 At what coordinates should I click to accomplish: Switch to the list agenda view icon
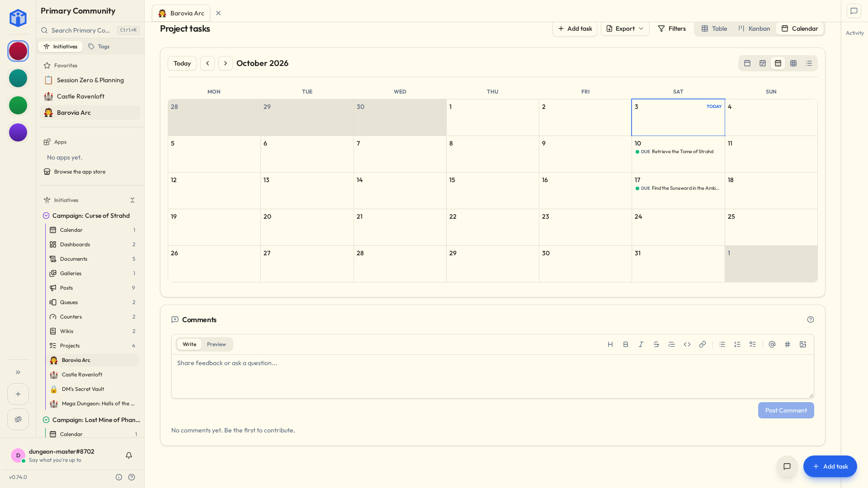[809, 63]
